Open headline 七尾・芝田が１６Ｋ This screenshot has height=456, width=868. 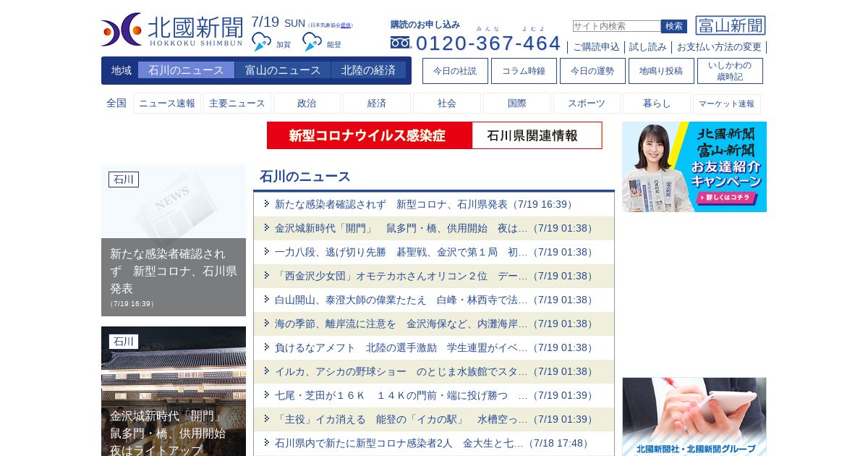[x=435, y=395]
